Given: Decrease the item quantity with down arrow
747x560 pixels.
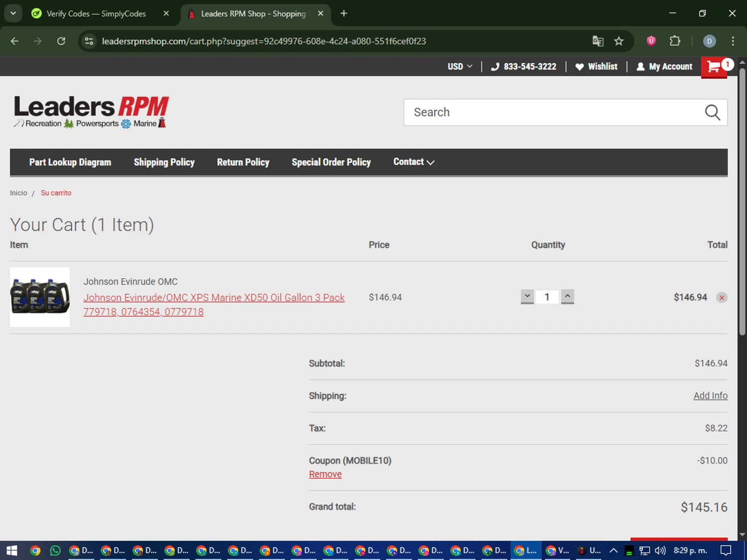Looking at the screenshot, I should (x=527, y=297).
